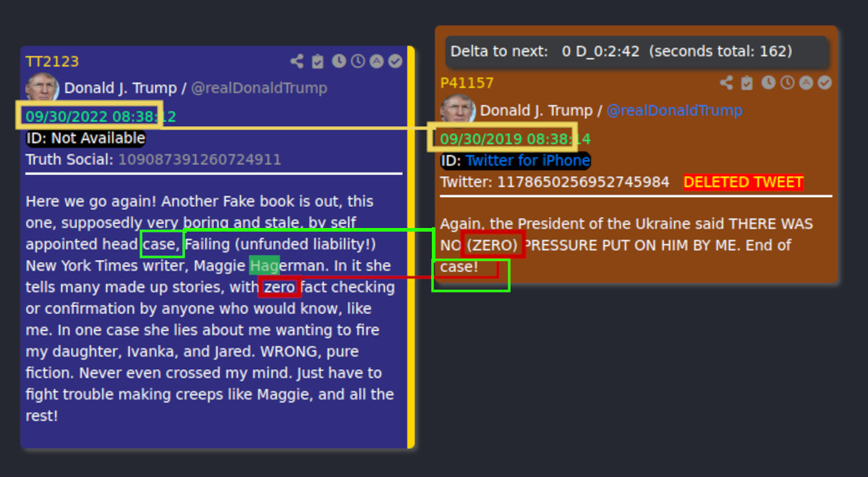Click the TT2123 post ID label

[52, 62]
